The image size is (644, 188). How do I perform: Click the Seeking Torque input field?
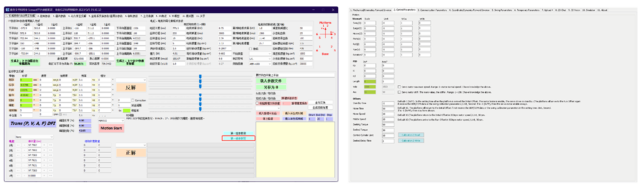(x=388, y=124)
